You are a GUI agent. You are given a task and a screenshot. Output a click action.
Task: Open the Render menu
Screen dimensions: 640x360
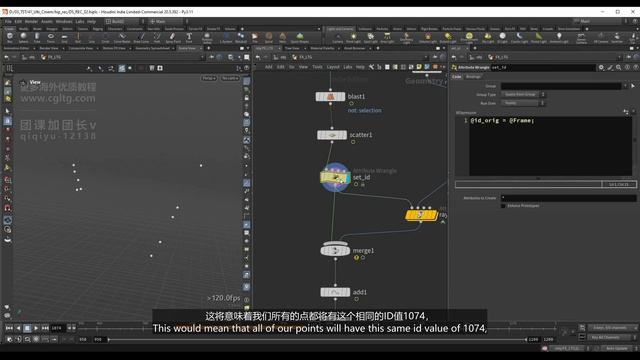coord(31,21)
